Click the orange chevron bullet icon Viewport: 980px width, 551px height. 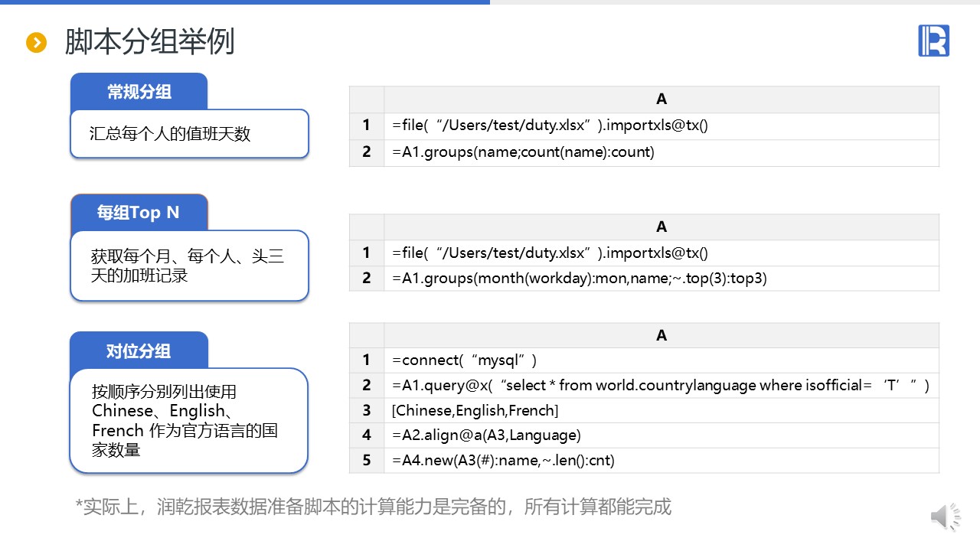[37, 43]
